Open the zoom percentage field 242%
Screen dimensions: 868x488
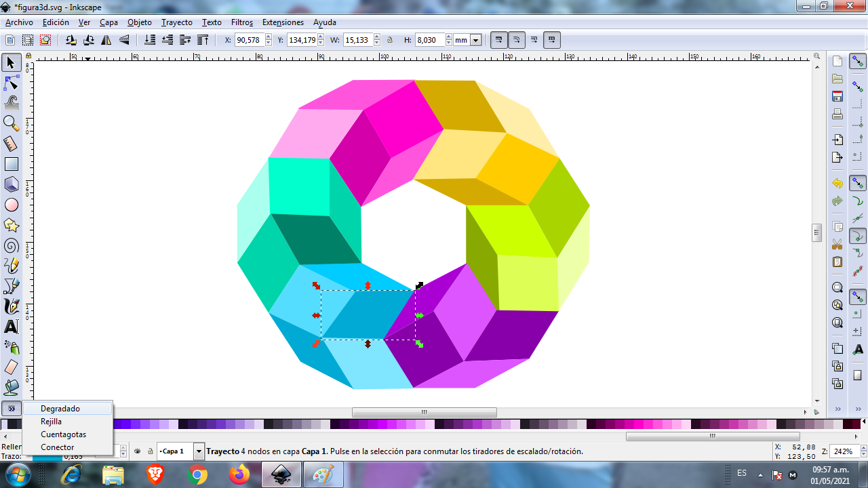pyautogui.click(x=844, y=451)
